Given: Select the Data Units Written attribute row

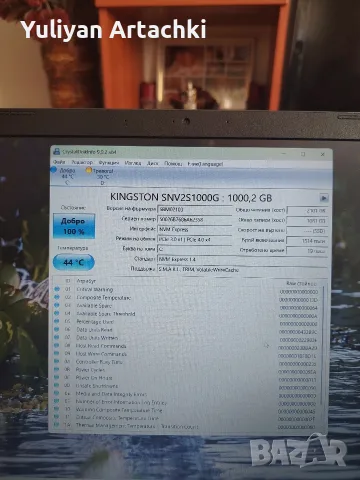Looking at the screenshot, I should tap(186, 338).
